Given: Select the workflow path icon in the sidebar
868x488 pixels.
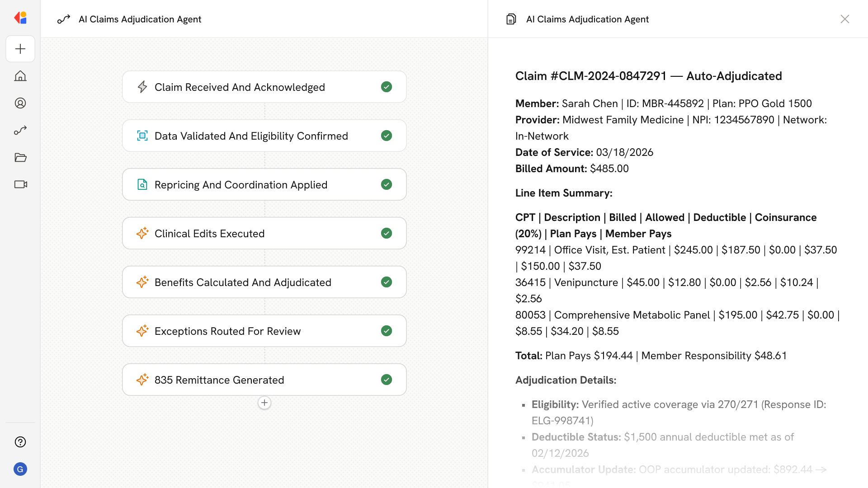Looking at the screenshot, I should point(20,130).
